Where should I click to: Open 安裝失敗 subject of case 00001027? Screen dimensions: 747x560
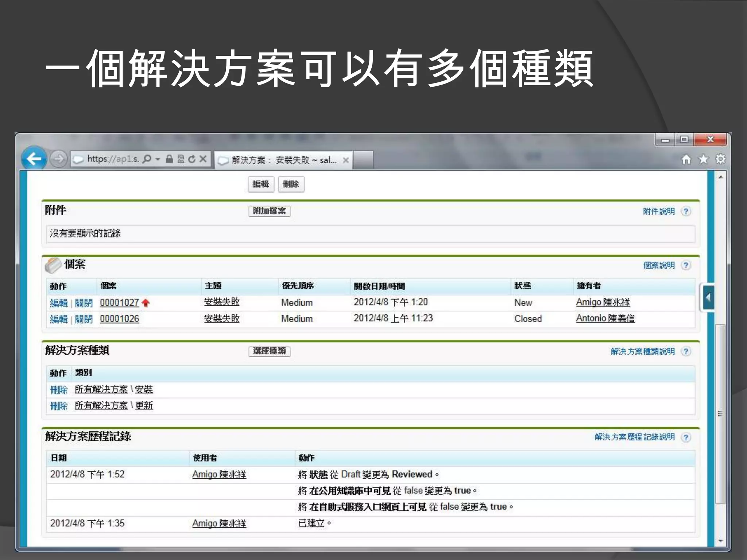(x=222, y=302)
